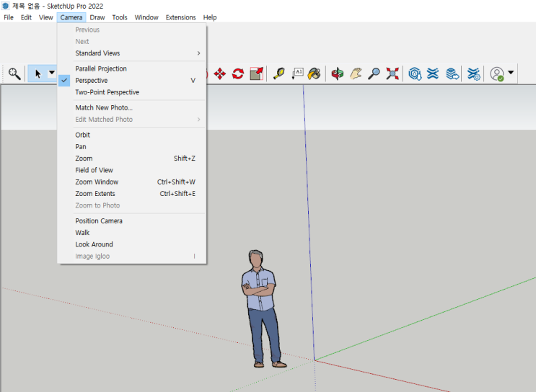Open the Tools menu
The image size is (536, 392).
click(120, 17)
